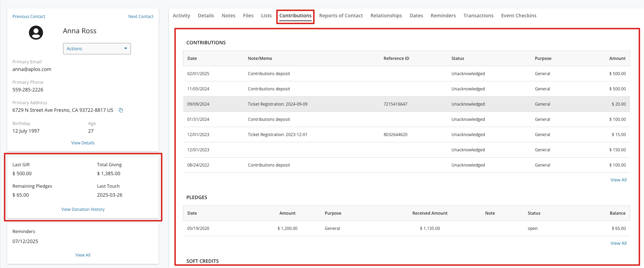
Task: Click View All under Reminders
Action: tap(83, 255)
